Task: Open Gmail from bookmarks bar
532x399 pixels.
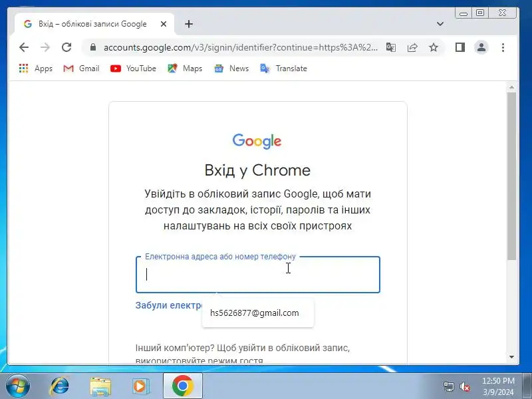Action: pyautogui.click(x=81, y=68)
